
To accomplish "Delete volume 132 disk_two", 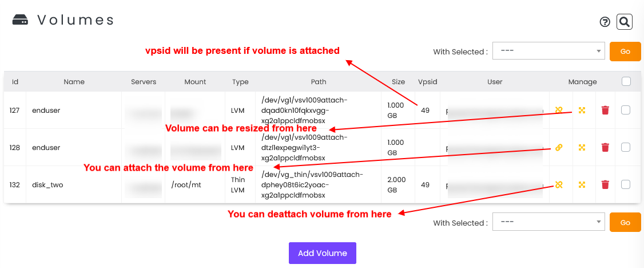I will [x=605, y=184].
